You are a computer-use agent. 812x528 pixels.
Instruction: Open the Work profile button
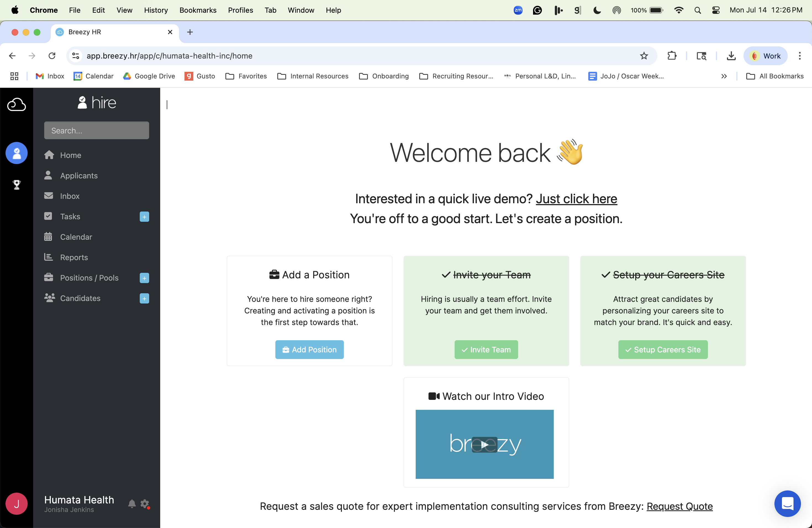(766, 56)
